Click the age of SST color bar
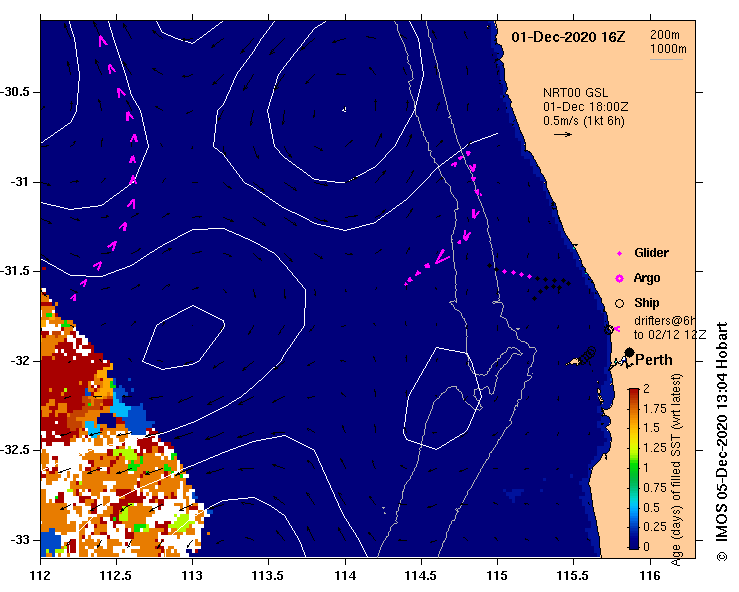The width and height of the screenshot is (739, 592). [x=634, y=469]
